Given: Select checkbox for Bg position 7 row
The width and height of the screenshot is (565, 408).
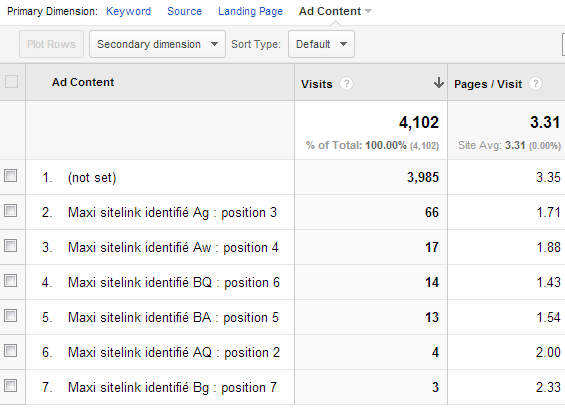Looking at the screenshot, I should (x=10, y=385).
